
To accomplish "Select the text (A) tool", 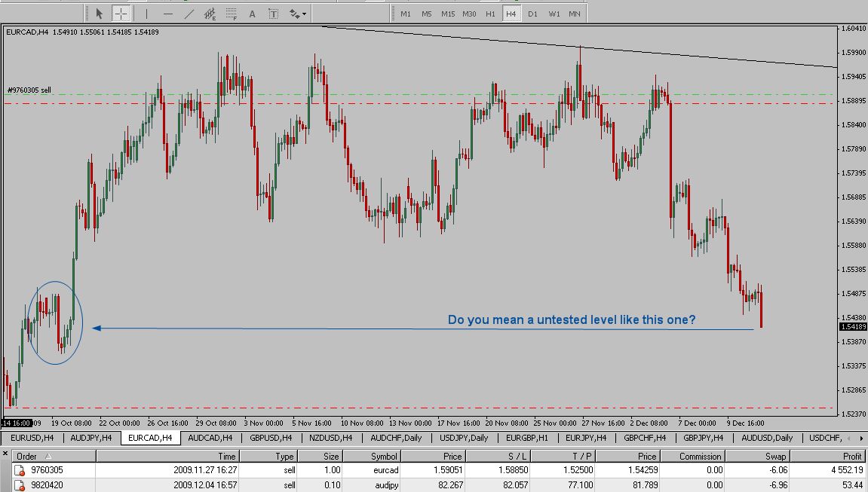I will pos(252,14).
